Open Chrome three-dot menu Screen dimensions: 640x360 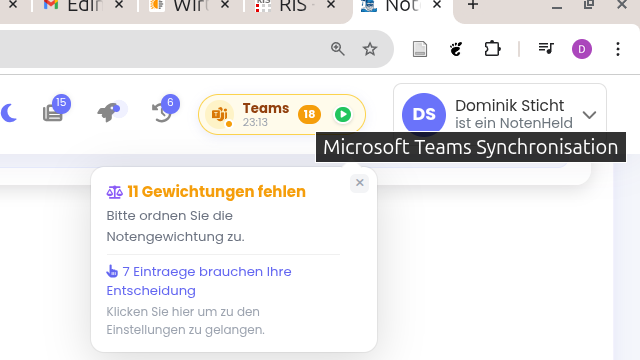coord(618,49)
